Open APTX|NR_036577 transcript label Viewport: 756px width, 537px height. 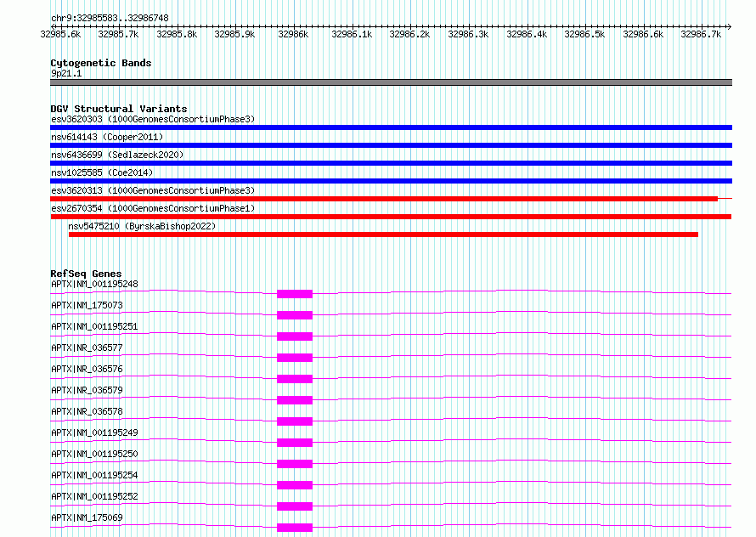point(87,348)
